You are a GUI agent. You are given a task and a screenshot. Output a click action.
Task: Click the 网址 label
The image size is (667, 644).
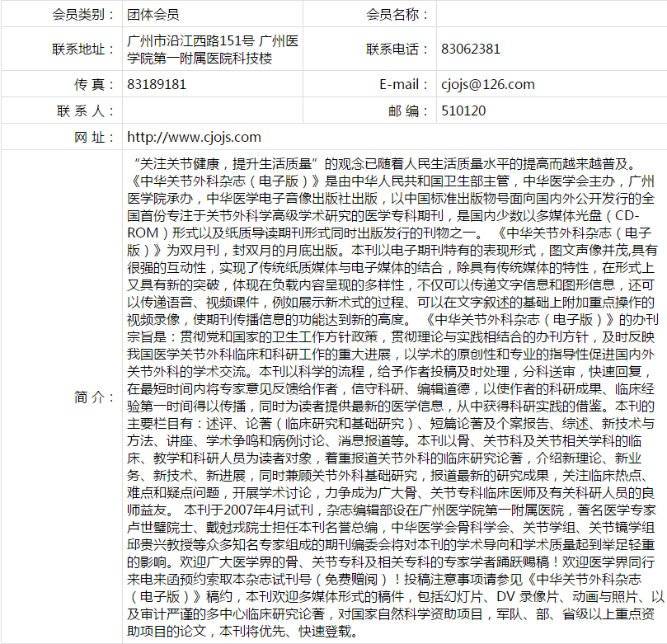pyautogui.click(x=94, y=138)
